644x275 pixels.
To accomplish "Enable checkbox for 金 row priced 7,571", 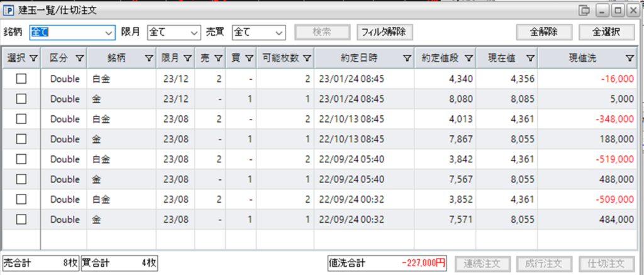I will (x=21, y=220).
